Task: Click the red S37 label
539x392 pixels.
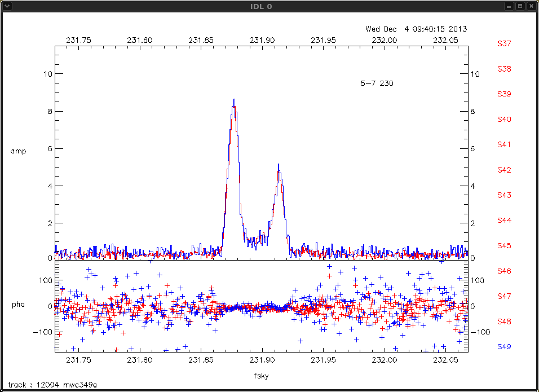Action: click(503, 43)
